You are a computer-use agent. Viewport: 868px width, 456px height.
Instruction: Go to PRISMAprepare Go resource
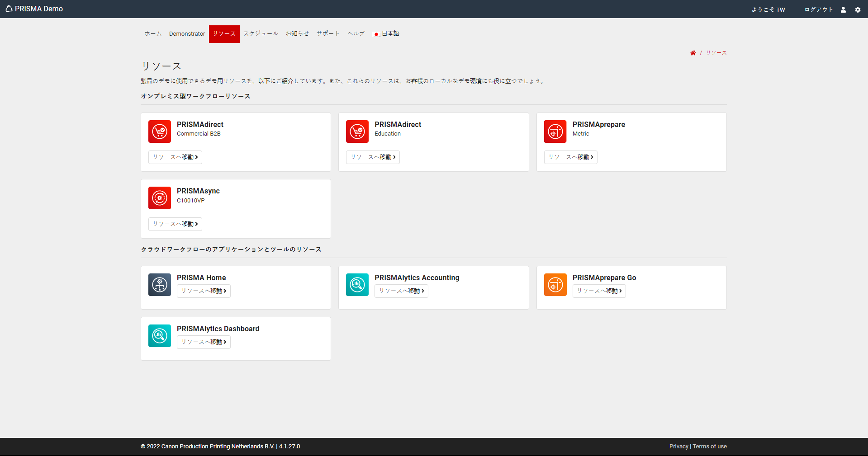pyautogui.click(x=599, y=291)
